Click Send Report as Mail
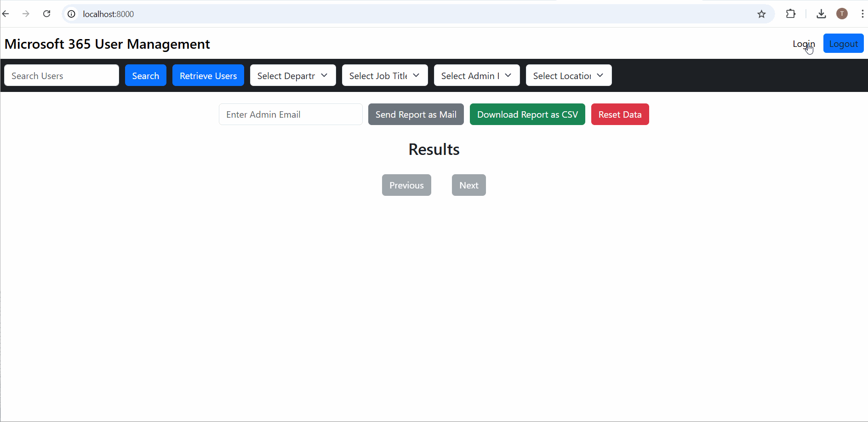 coord(416,114)
